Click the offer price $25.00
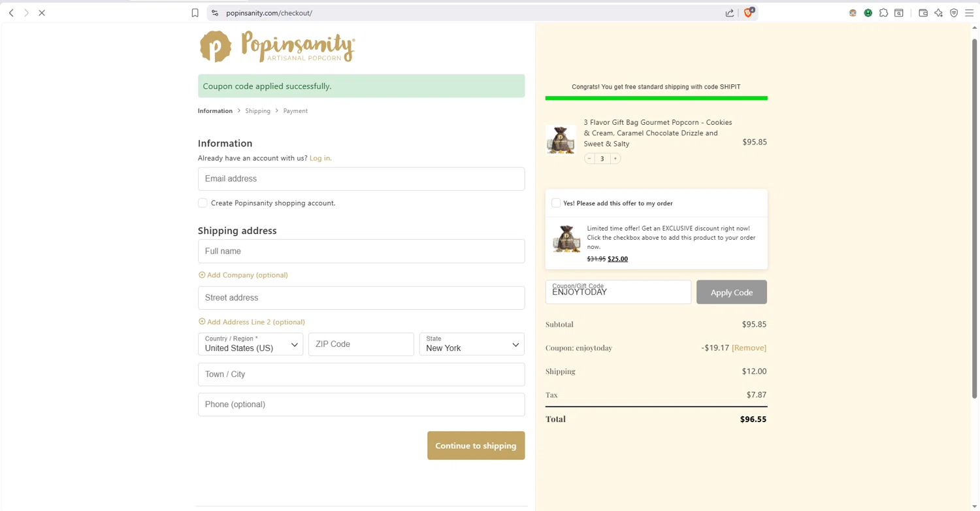Viewport: 980px width, 511px height. [617, 259]
